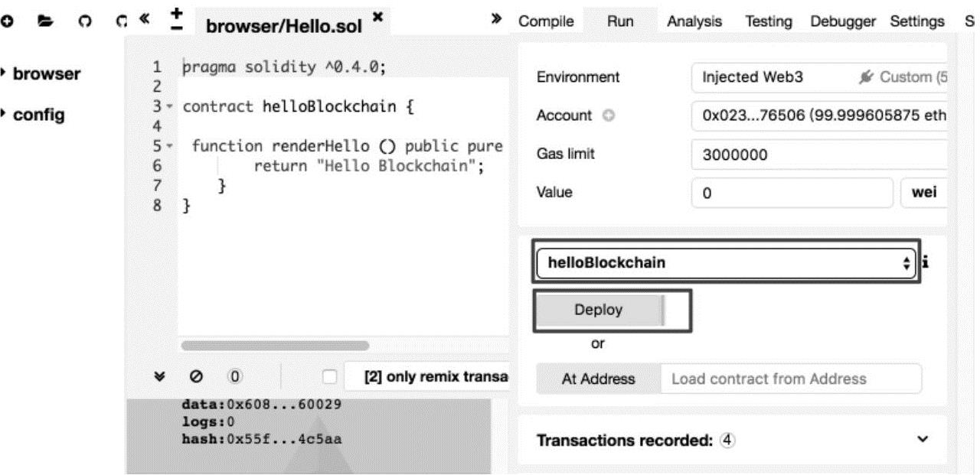Image resolution: width=980 pixels, height=475 pixels.
Task: Collapse right panel with double-right arrows
Action: pyautogui.click(x=496, y=19)
